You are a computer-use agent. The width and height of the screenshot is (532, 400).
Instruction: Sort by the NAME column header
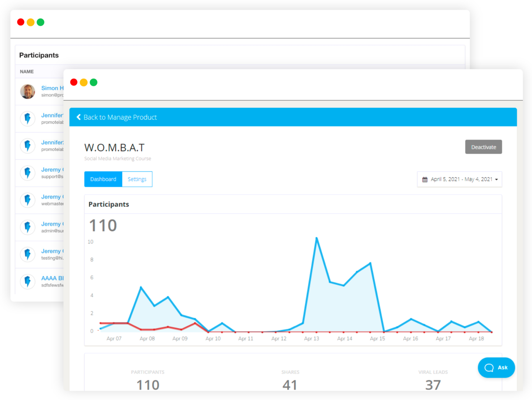26,71
